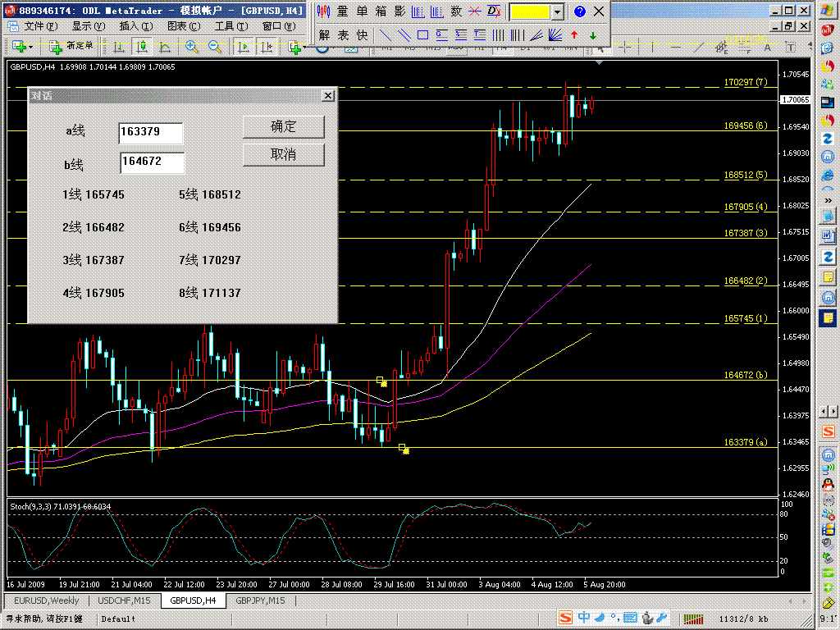Viewport: 840px width, 630px height.
Task: Click the D delete icon in floating toolbar
Action: coord(494,11)
